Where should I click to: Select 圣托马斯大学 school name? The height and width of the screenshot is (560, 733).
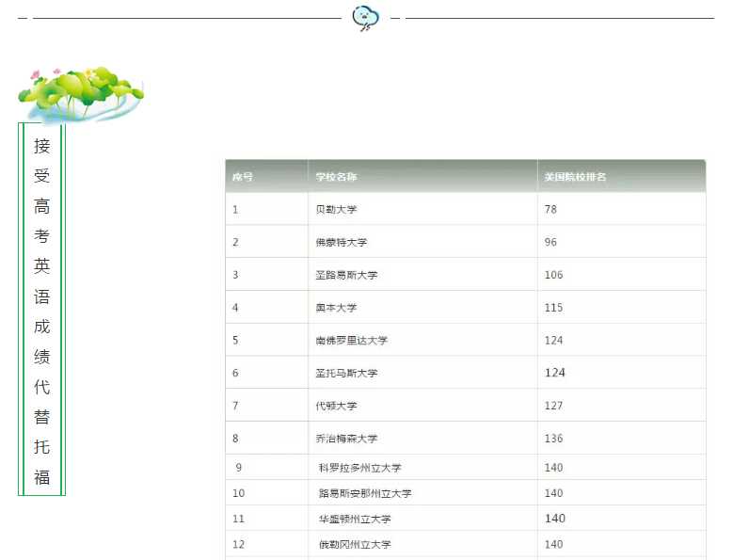tap(346, 374)
